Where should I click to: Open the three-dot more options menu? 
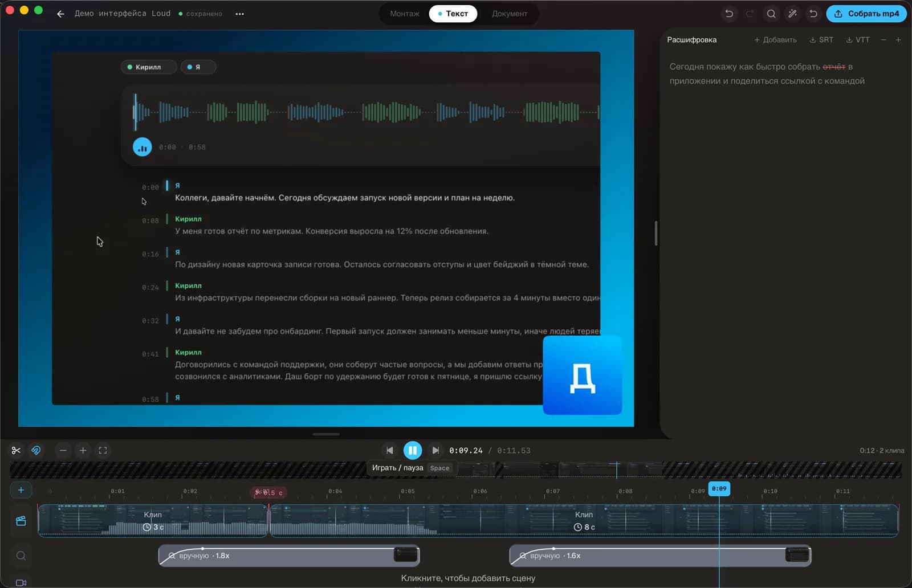(x=239, y=14)
